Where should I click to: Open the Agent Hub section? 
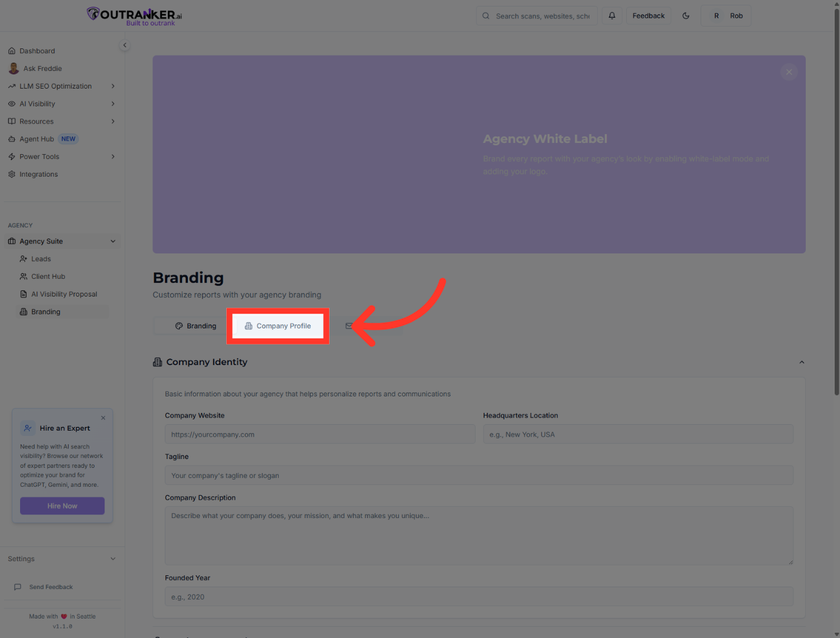tap(36, 139)
